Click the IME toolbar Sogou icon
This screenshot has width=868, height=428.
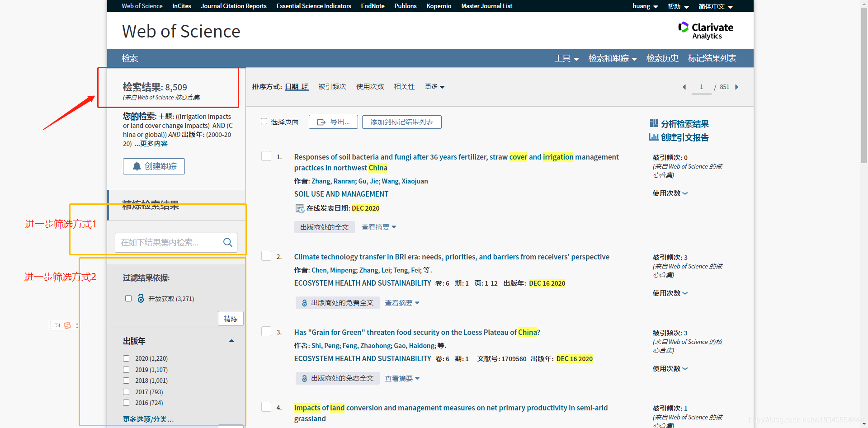[67, 325]
